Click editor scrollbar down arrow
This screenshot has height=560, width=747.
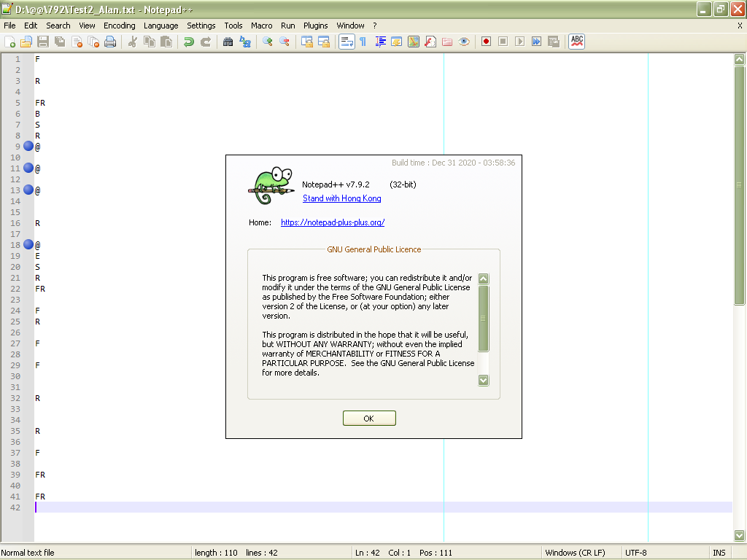739,535
